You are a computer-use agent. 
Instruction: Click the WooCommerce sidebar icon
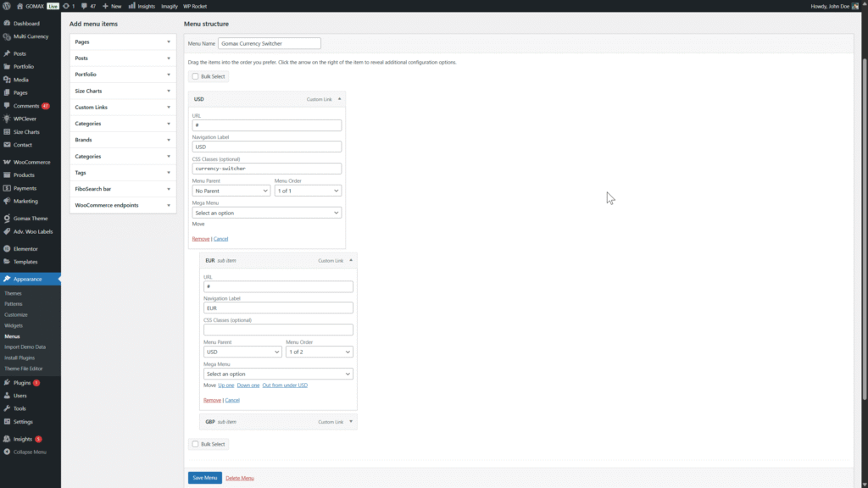[7, 162]
